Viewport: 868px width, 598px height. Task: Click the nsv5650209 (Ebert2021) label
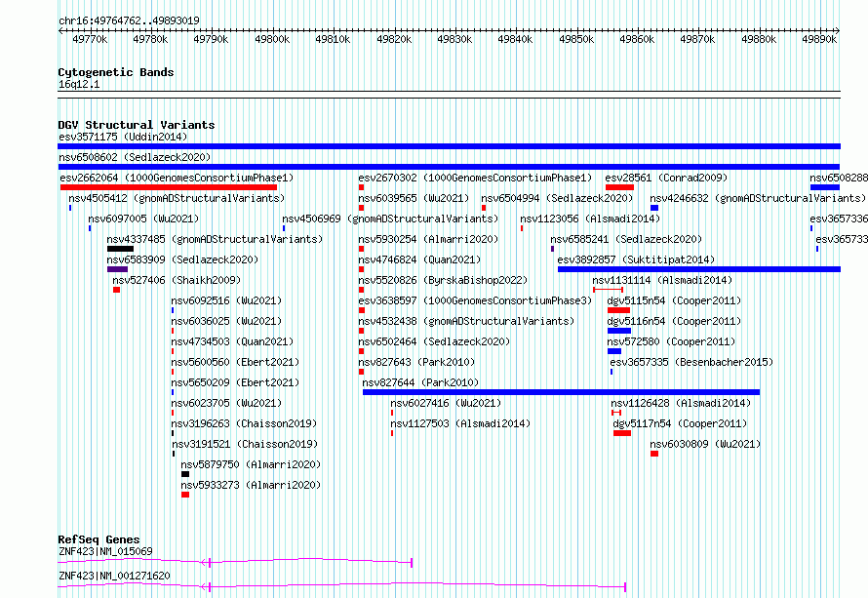[235, 382]
